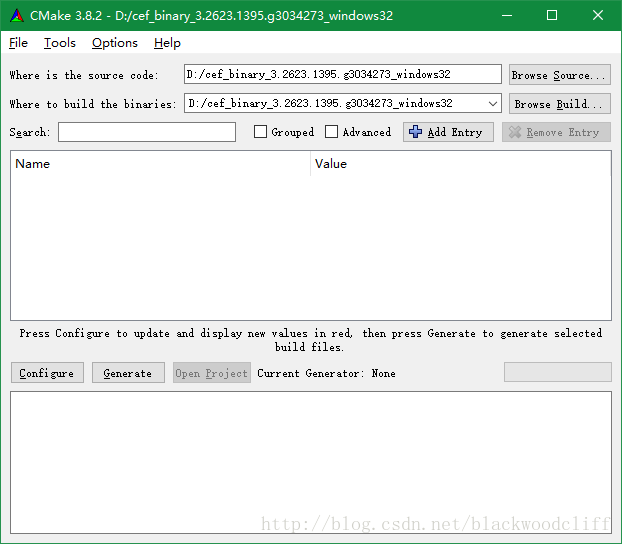
Task: Click the Generate button
Action: point(128,373)
